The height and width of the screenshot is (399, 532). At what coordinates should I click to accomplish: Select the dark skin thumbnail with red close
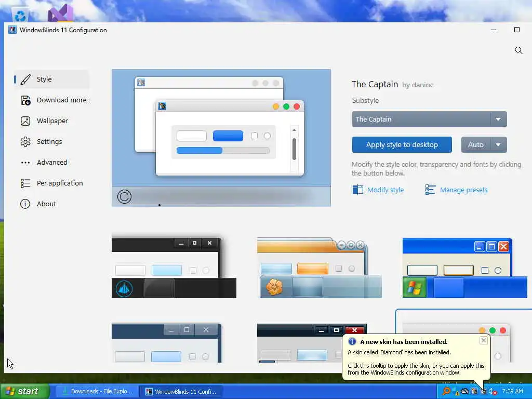pyautogui.click(x=312, y=343)
